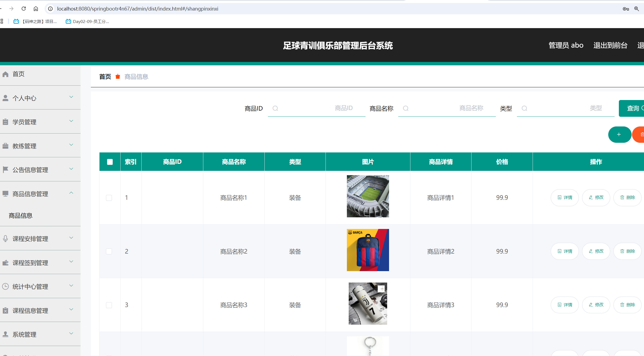The width and height of the screenshot is (644, 356).
Task: Open the 商品信息 breadcrumb entry
Action: point(136,76)
